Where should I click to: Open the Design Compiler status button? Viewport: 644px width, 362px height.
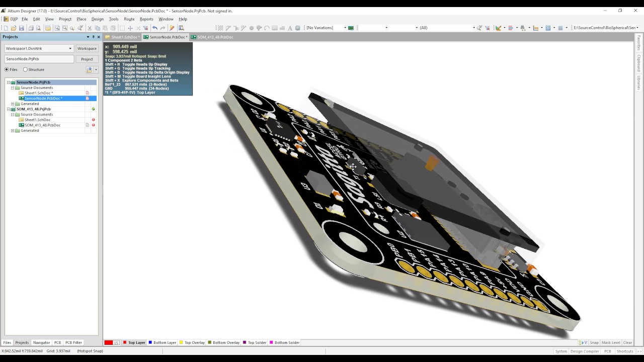pos(585,351)
